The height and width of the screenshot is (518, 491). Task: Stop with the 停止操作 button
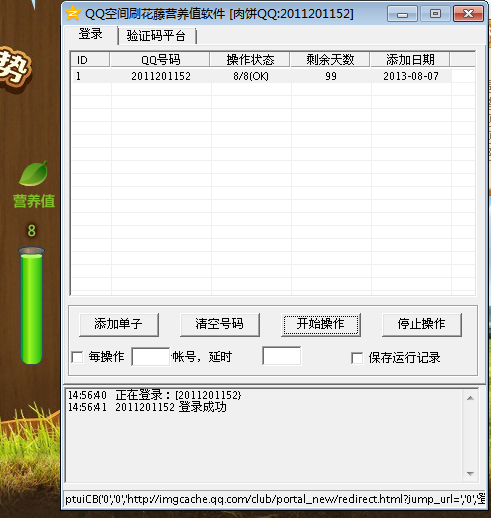pos(422,324)
